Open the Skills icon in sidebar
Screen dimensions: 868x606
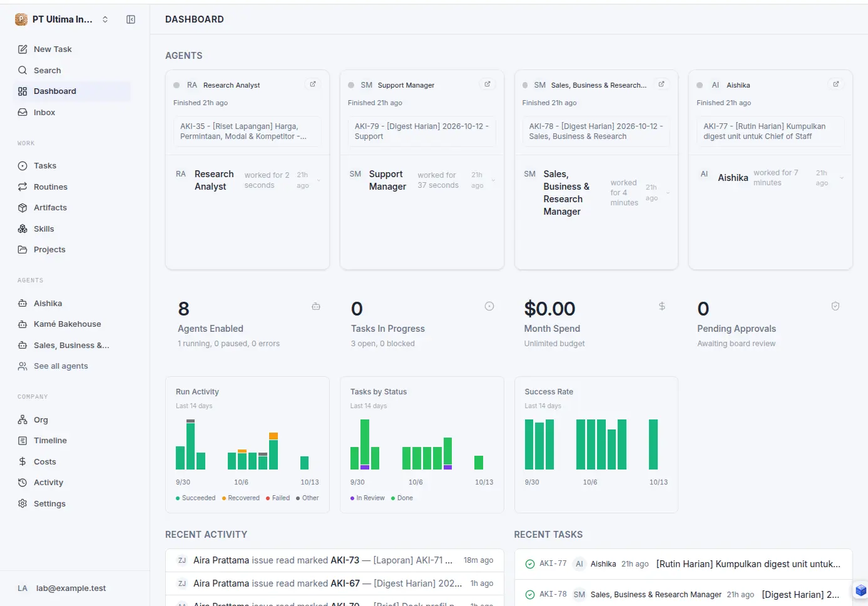pos(23,229)
